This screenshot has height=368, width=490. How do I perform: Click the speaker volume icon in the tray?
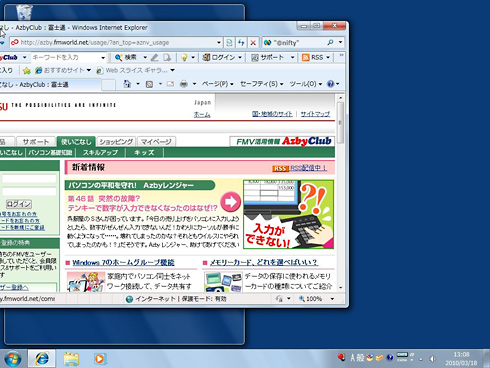click(x=432, y=359)
